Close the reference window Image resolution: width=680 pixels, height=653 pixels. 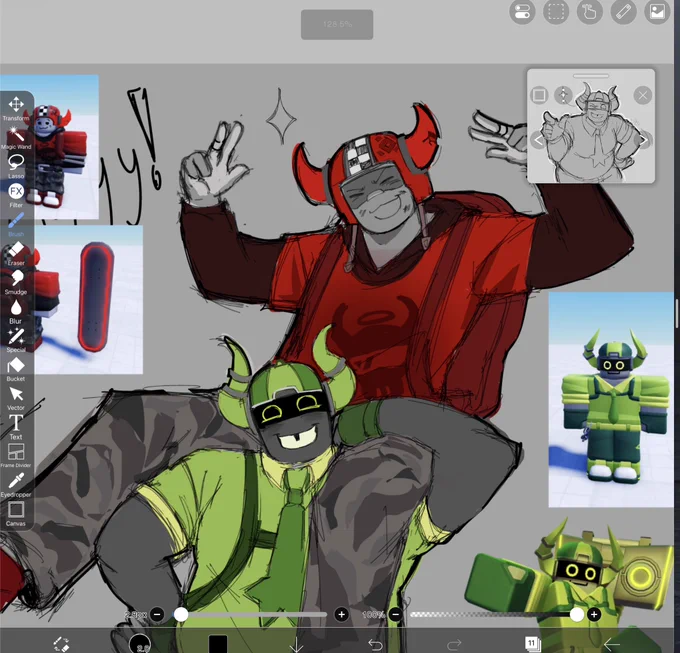(642, 95)
